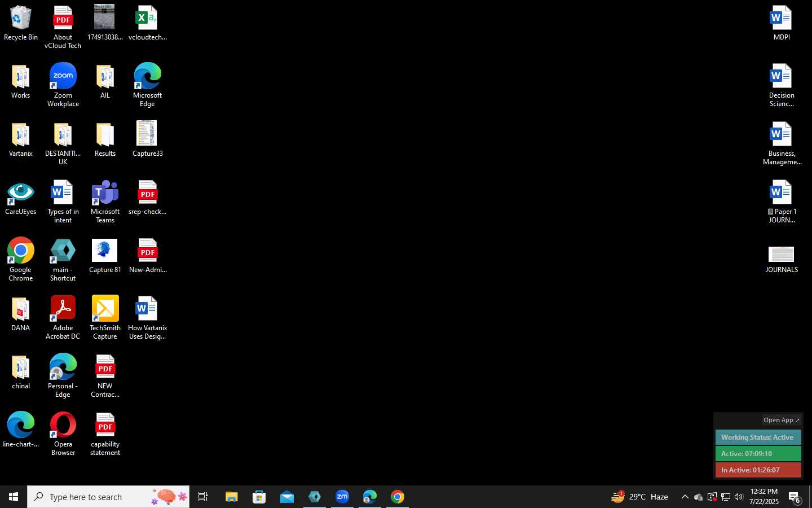Click the Show desktop sliver at taskbar end

[810, 497]
